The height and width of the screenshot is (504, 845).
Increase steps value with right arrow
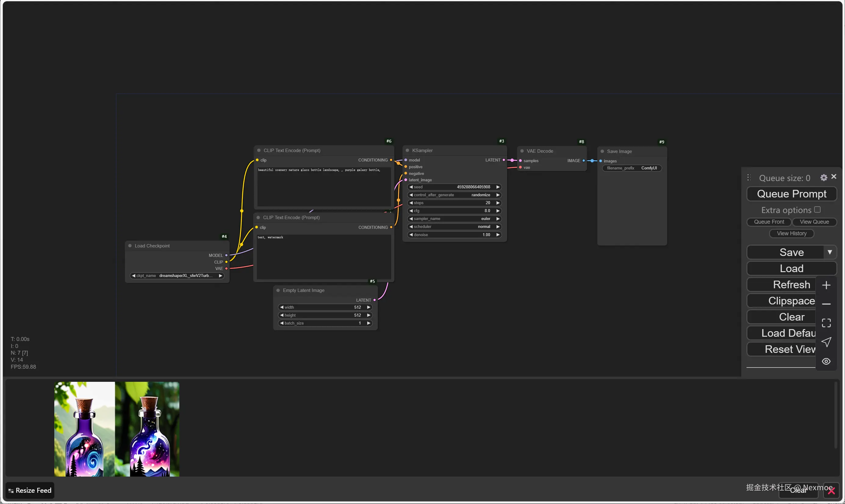(498, 203)
